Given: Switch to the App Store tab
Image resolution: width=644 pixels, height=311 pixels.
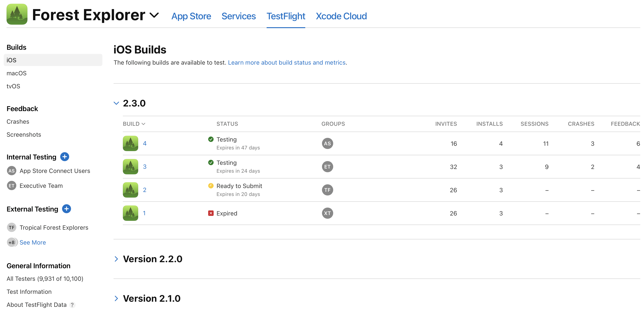Looking at the screenshot, I should pyautogui.click(x=191, y=16).
